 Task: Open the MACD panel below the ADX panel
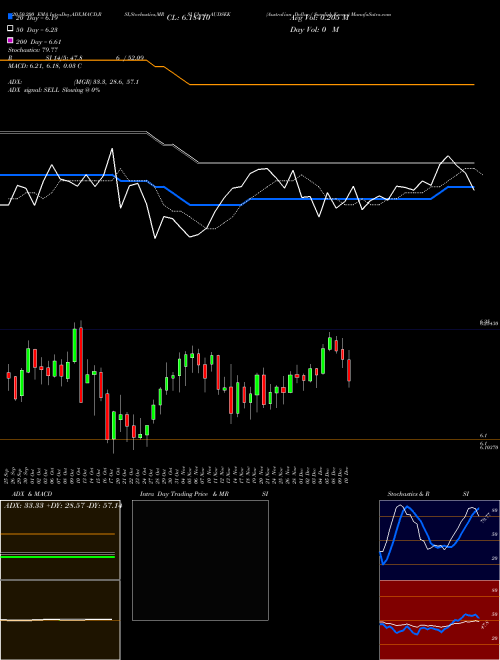(60, 620)
